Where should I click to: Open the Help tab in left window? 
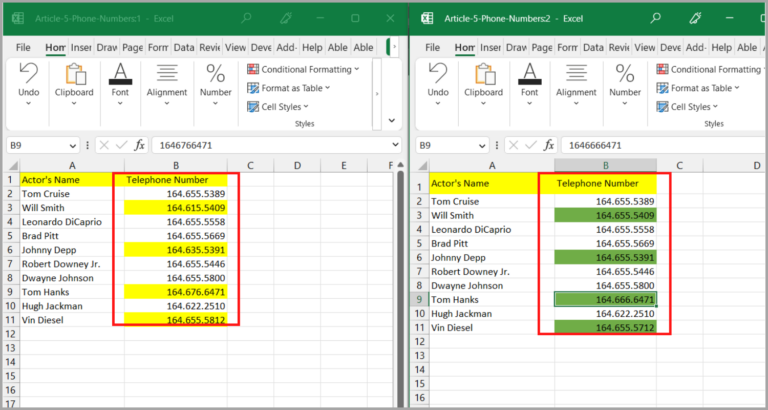(x=312, y=47)
